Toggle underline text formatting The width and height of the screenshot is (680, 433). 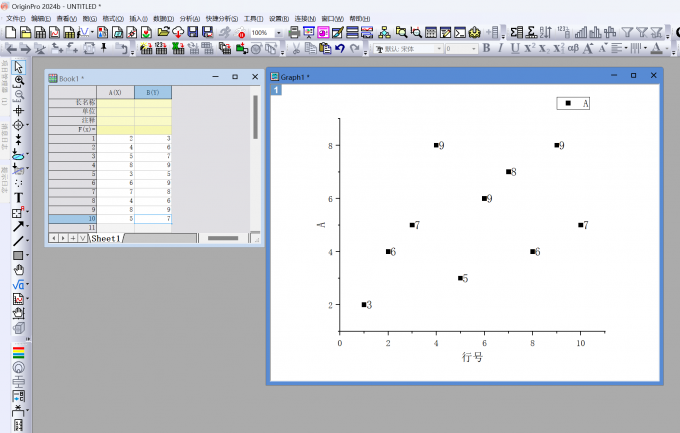pyautogui.click(x=515, y=48)
